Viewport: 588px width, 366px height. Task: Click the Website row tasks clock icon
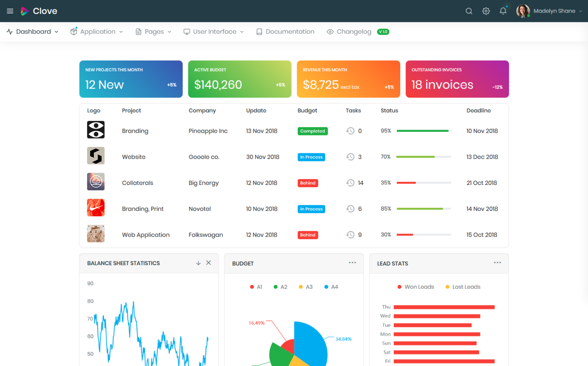(x=350, y=157)
